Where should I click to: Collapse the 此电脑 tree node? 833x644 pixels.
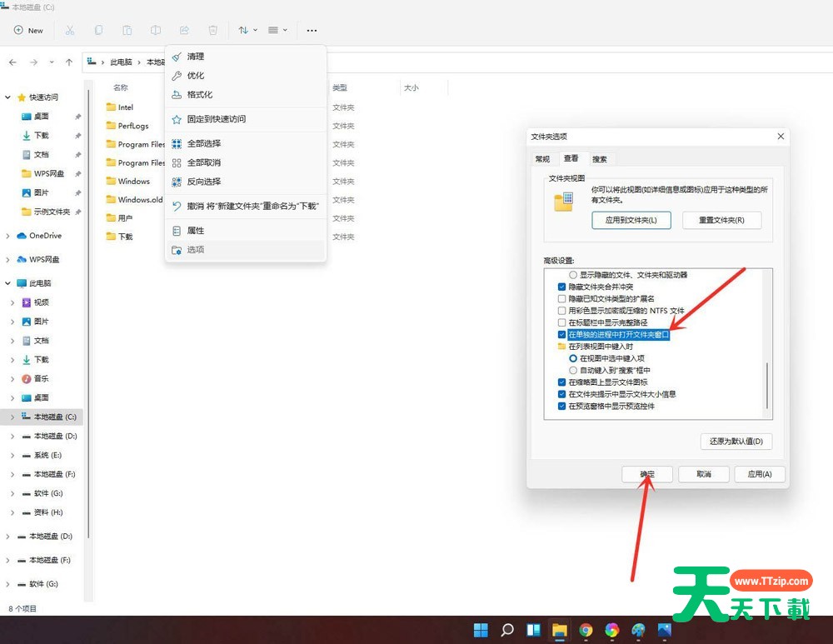[x=9, y=283]
